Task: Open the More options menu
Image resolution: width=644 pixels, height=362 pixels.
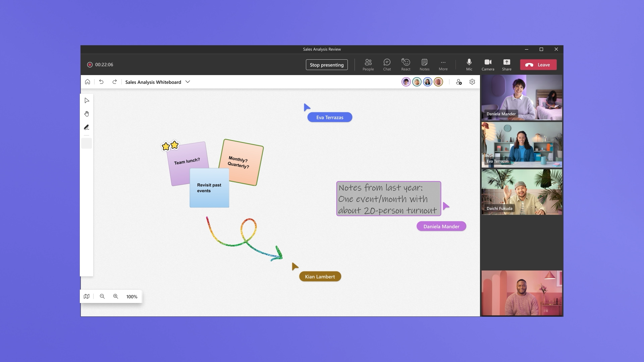Action: [x=443, y=64]
